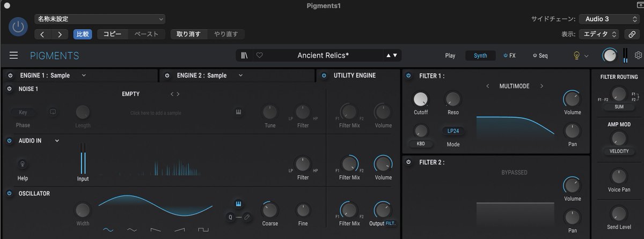Click the link chain icon beside Editor
This screenshot has height=239, width=644.
632,34
